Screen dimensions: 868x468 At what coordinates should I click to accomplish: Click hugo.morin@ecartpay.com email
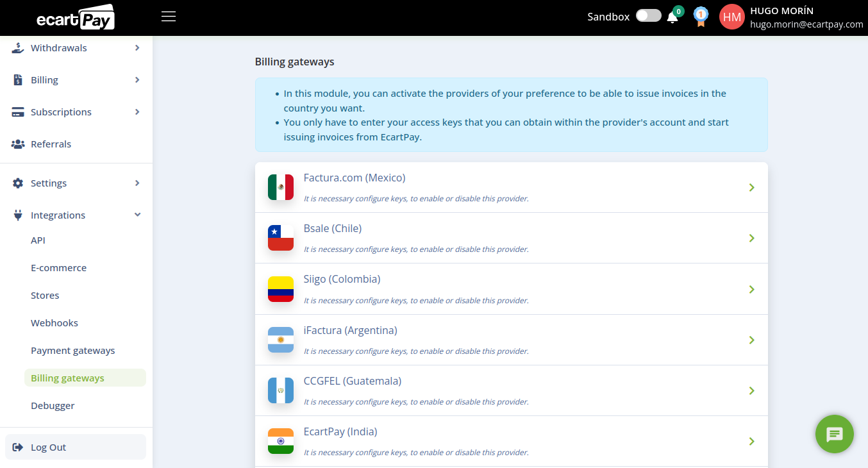click(x=806, y=24)
